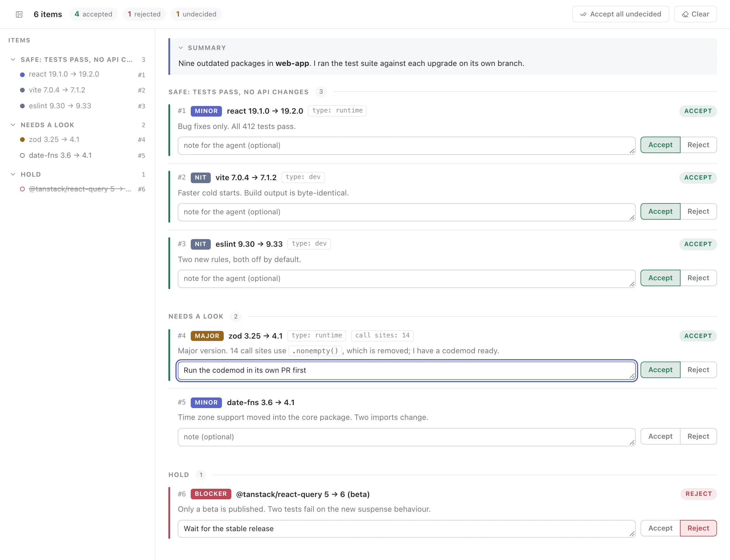Click the 1 undecided filter pill
730x560 pixels.
(196, 14)
